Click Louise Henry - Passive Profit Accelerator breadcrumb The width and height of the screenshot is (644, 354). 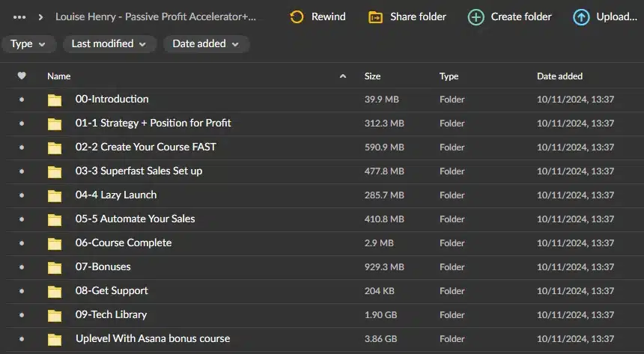click(156, 16)
